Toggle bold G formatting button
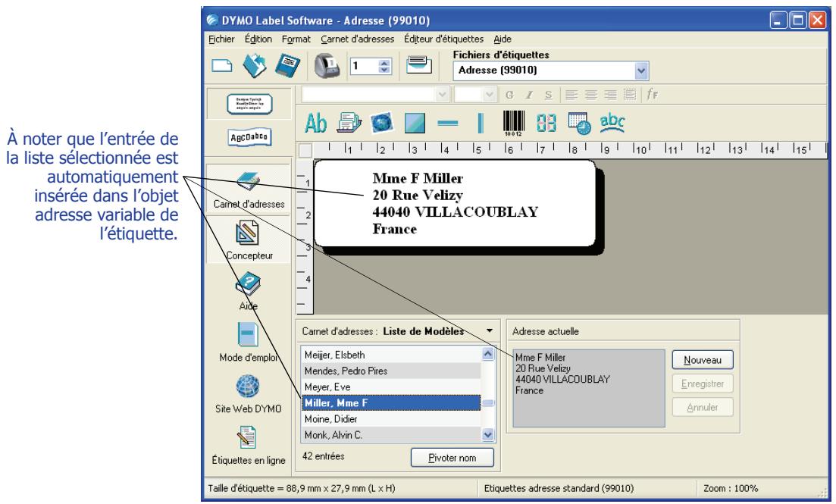This screenshot has width=836, height=504. tap(509, 95)
